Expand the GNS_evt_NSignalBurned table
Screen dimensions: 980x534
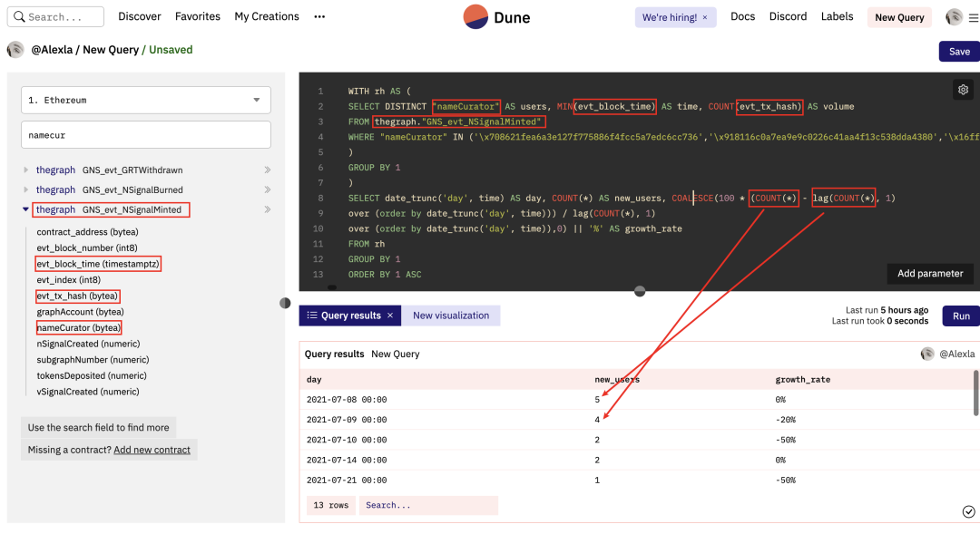coord(25,189)
